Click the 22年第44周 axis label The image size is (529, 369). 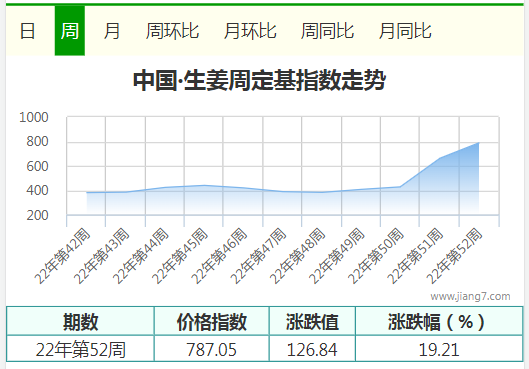point(141,256)
